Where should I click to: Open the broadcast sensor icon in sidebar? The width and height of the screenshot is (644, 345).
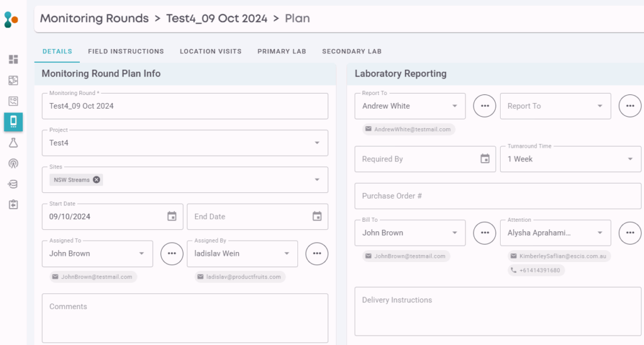click(13, 163)
